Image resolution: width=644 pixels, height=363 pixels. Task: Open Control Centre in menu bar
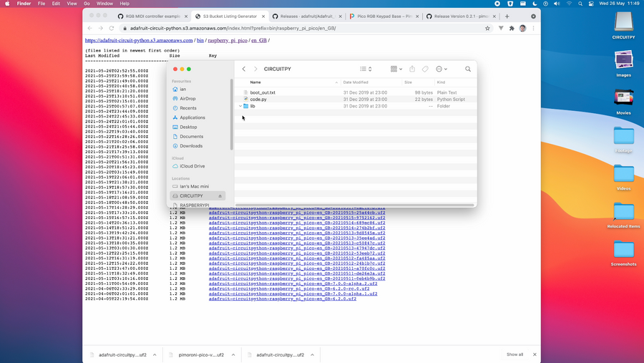pos(591,4)
